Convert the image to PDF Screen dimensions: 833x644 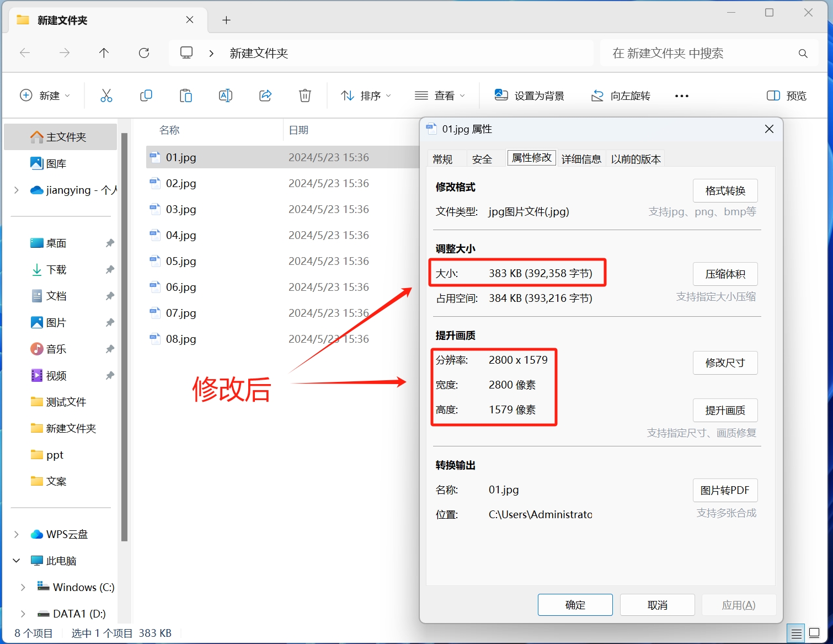[x=725, y=490]
